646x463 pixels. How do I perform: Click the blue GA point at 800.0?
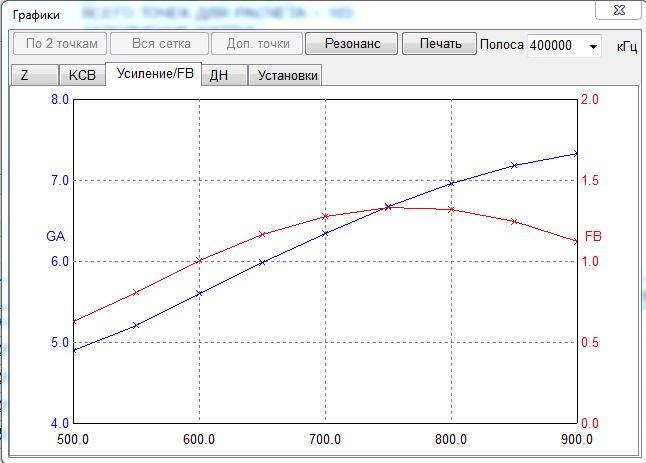pyautogui.click(x=451, y=184)
